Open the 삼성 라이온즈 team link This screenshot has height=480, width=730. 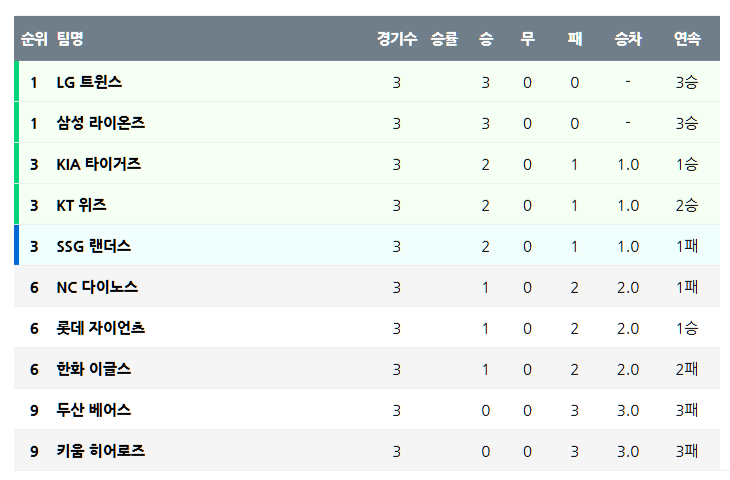(x=100, y=123)
